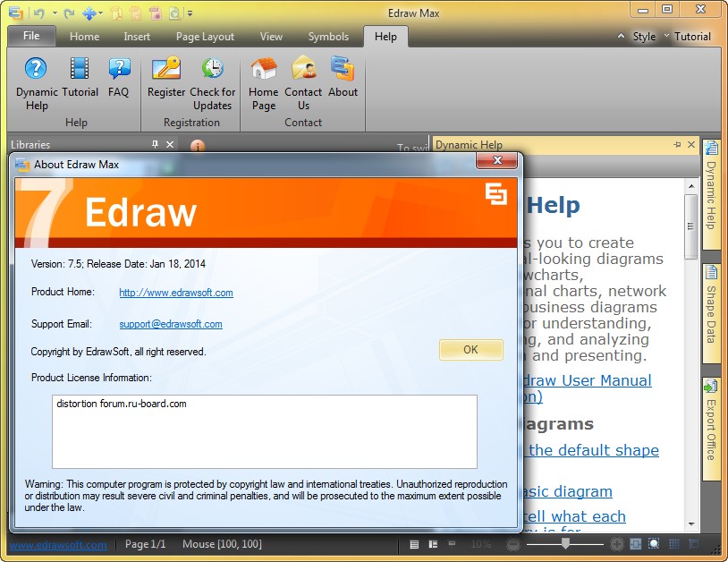Click the Undo arrow in quick access toolbar

pyautogui.click(x=39, y=13)
